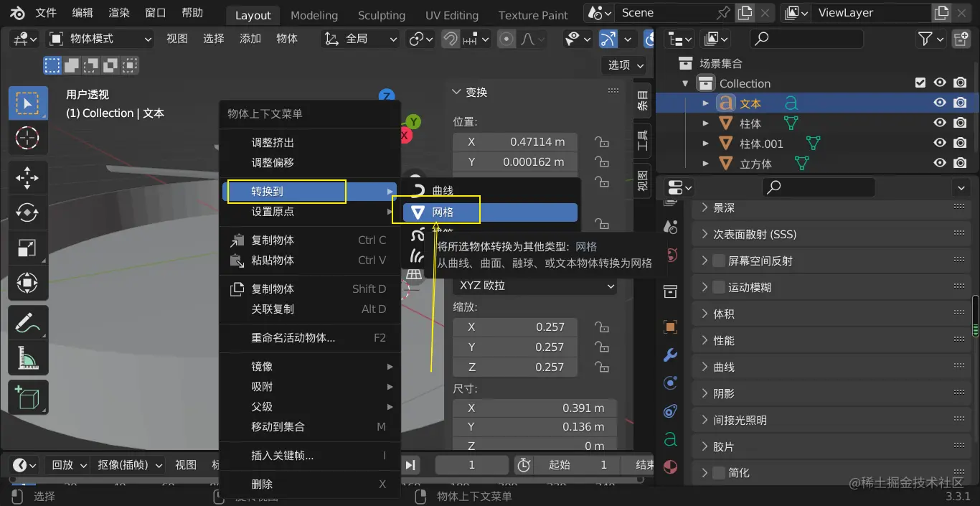The width and height of the screenshot is (980, 506).
Task: Activate the 3D cursor tool
Action: pyautogui.click(x=28, y=137)
